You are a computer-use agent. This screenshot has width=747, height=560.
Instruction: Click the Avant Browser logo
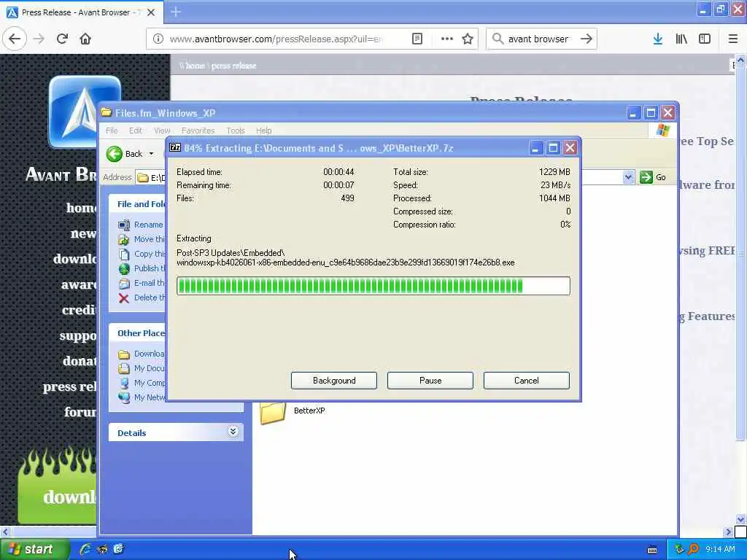(85, 112)
